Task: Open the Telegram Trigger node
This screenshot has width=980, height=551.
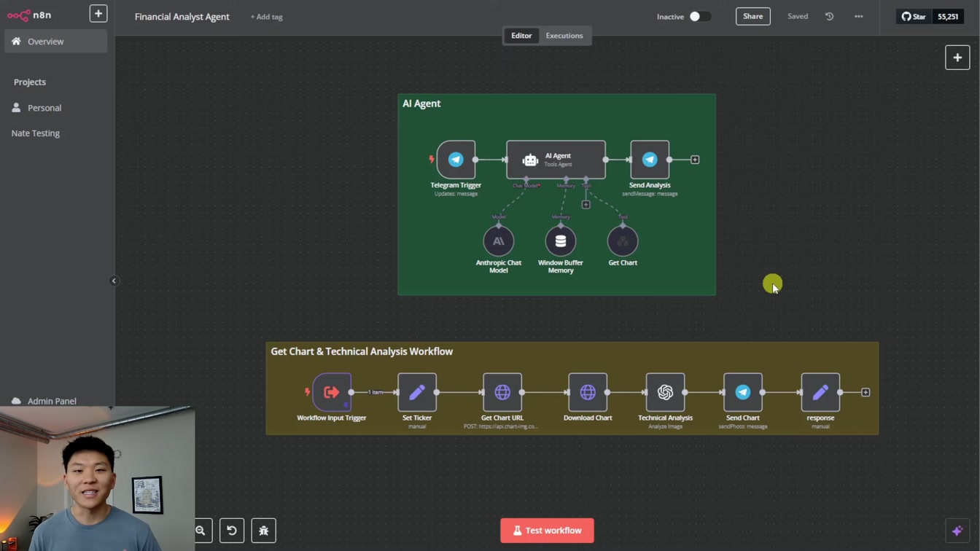Action: click(x=456, y=160)
